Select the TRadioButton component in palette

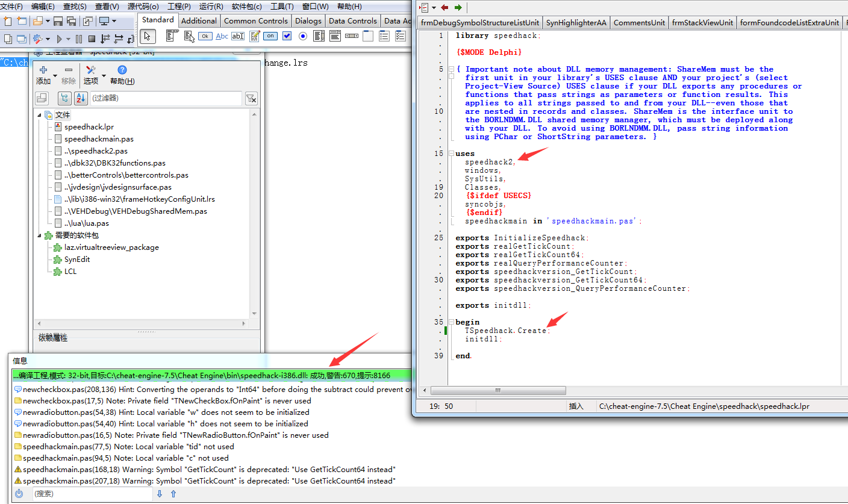click(x=303, y=36)
